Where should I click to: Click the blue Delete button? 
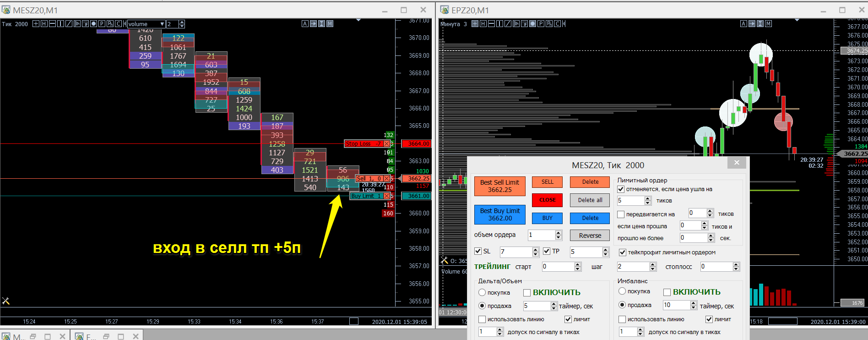(590, 218)
